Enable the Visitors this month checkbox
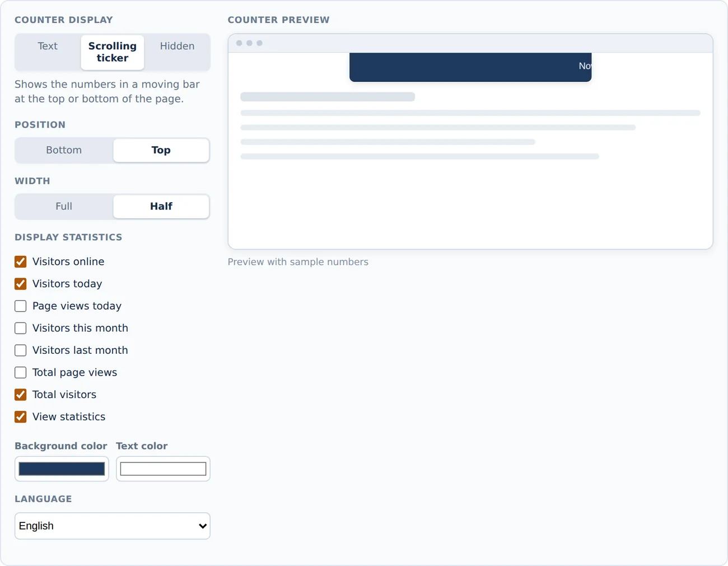 coord(21,328)
